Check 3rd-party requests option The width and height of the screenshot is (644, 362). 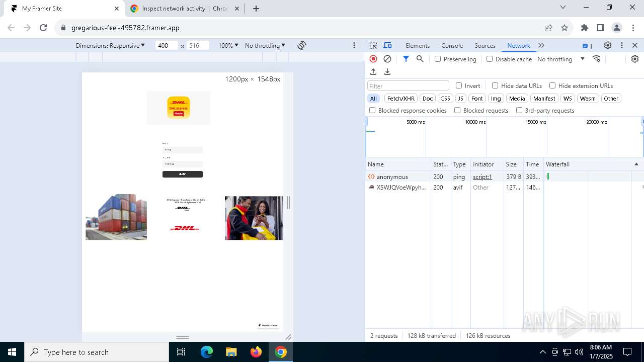coord(519,110)
